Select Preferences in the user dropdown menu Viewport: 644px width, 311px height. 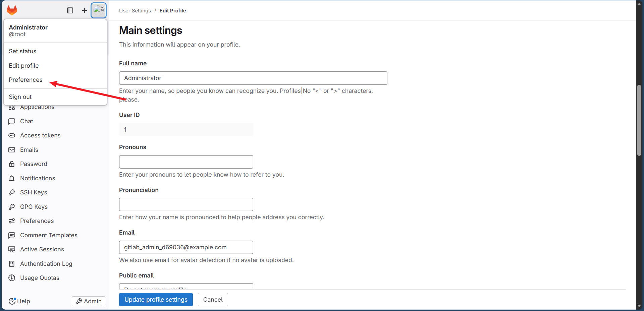(26, 80)
